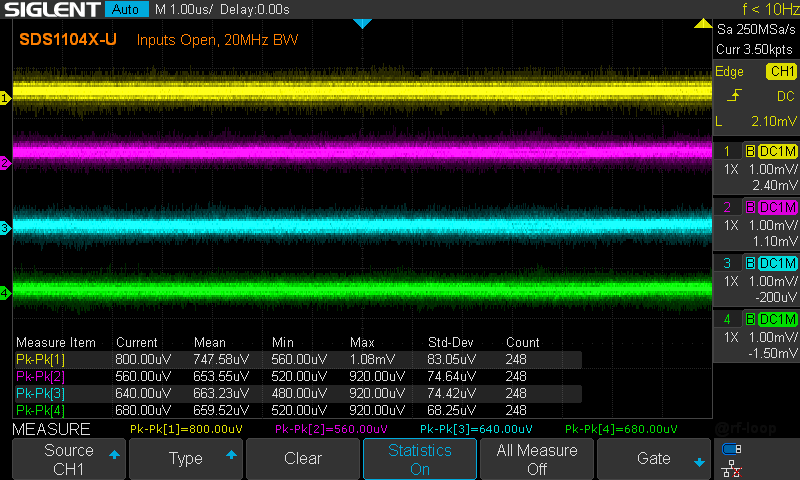Click the channel 2 ground level marker
Viewport: 800px width, 480px height.
(x=5, y=163)
